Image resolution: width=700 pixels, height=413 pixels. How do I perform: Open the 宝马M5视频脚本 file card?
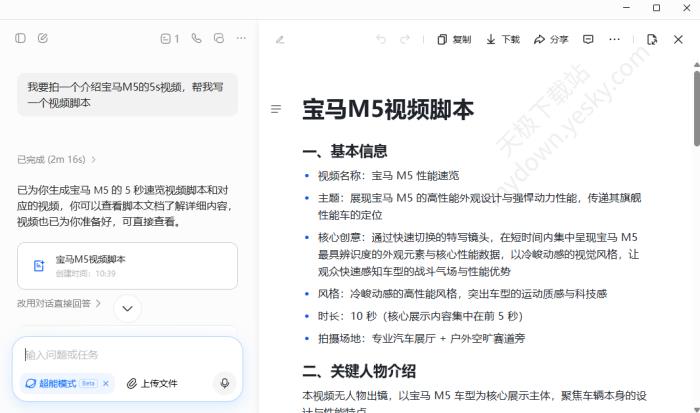[127, 265]
